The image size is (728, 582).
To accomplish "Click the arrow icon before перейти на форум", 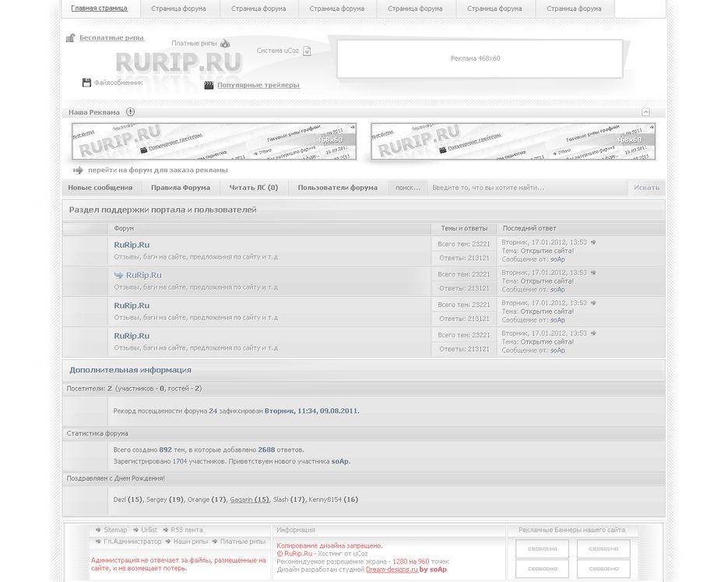I will tap(78, 170).
